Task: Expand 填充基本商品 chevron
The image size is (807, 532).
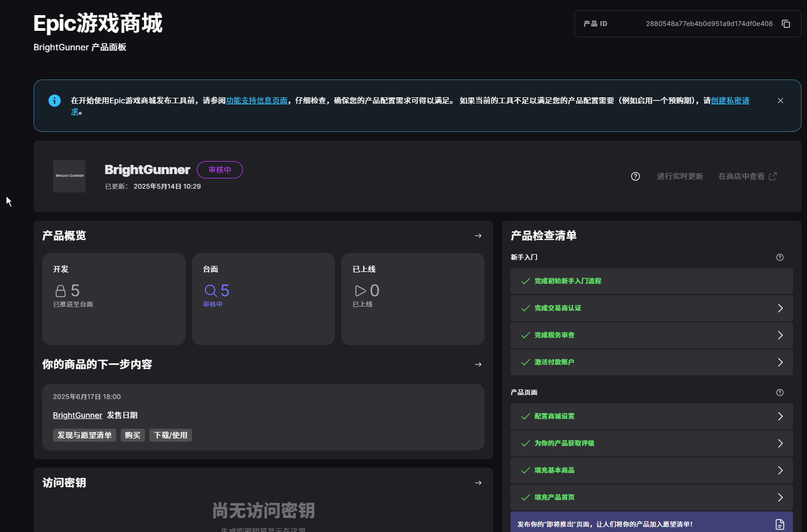Action: [x=780, y=470]
